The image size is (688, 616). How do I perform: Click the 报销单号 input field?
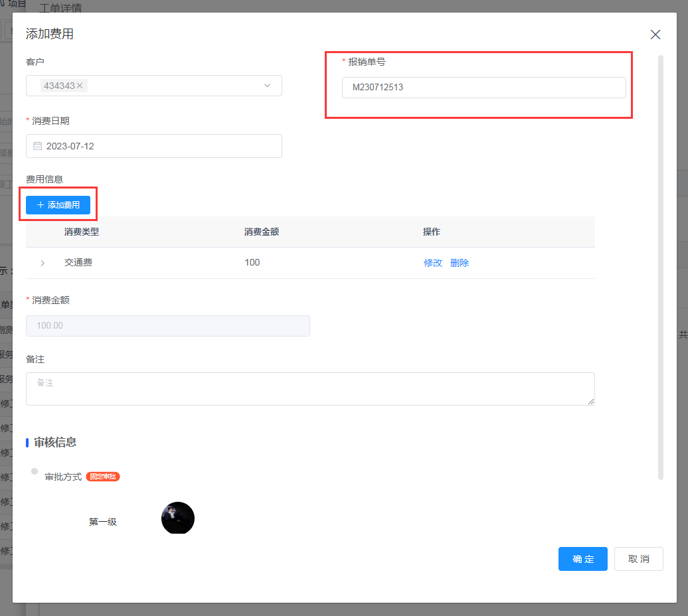(483, 88)
